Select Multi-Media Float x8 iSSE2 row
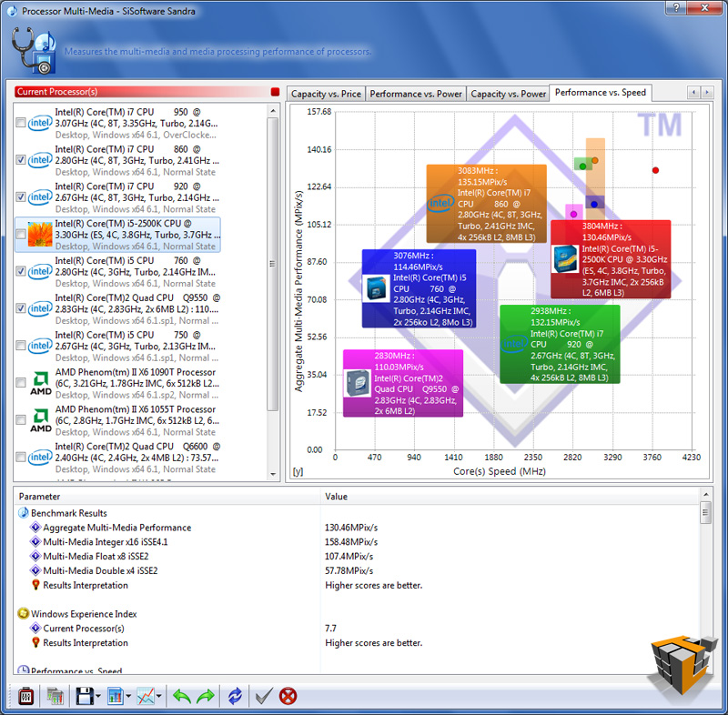This screenshot has width=728, height=715. (357, 557)
